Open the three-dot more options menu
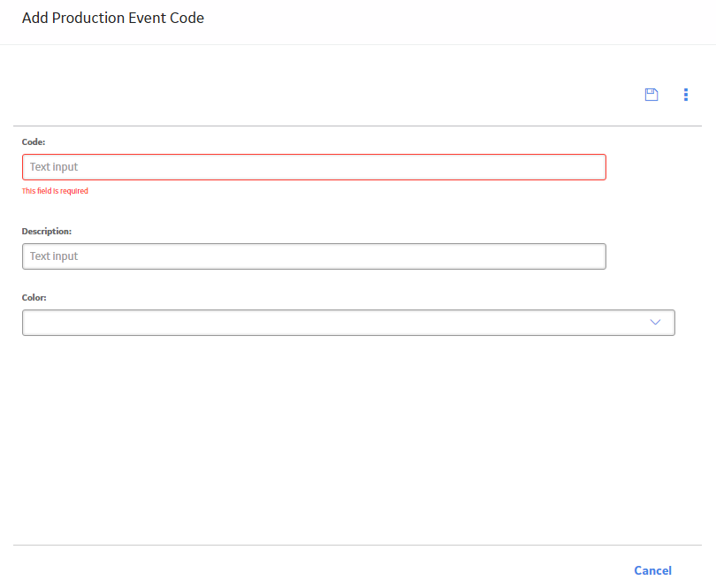The width and height of the screenshot is (716, 588). (x=685, y=95)
